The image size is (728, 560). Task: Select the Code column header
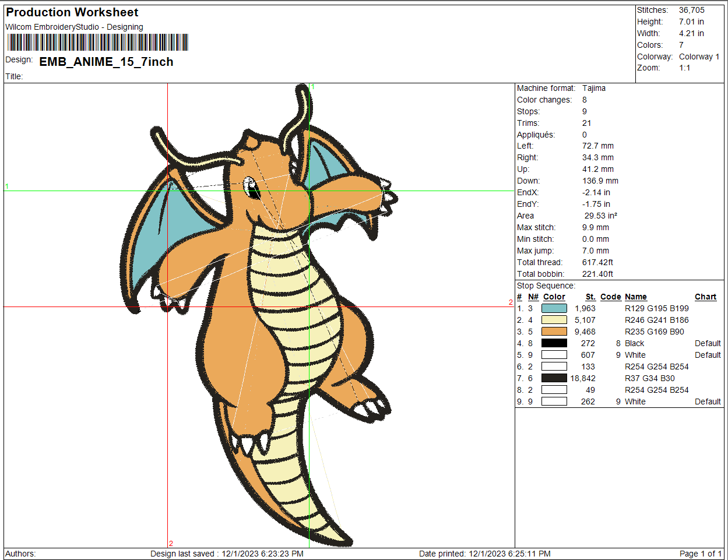[610, 297]
